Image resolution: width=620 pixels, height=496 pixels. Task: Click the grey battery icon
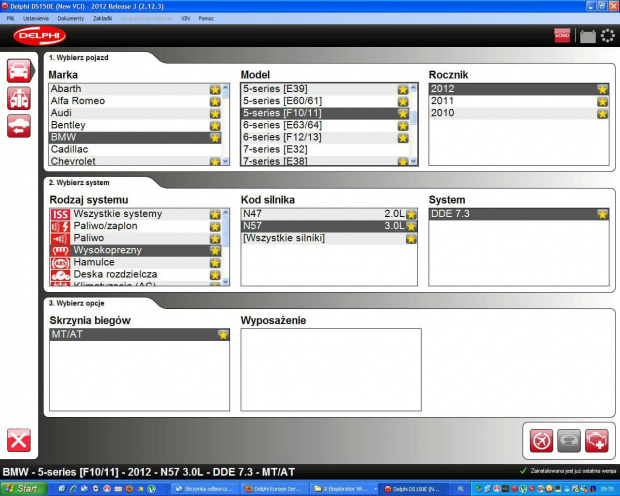[588, 36]
